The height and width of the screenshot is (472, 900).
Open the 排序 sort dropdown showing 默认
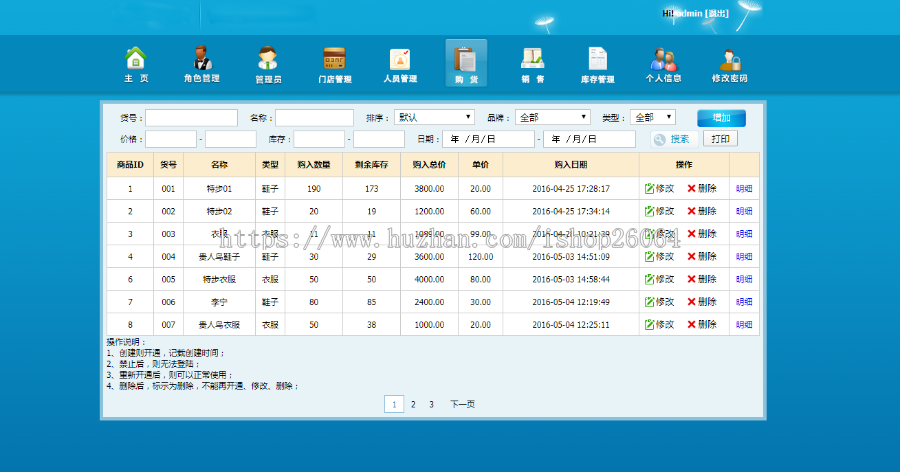pyautogui.click(x=435, y=117)
